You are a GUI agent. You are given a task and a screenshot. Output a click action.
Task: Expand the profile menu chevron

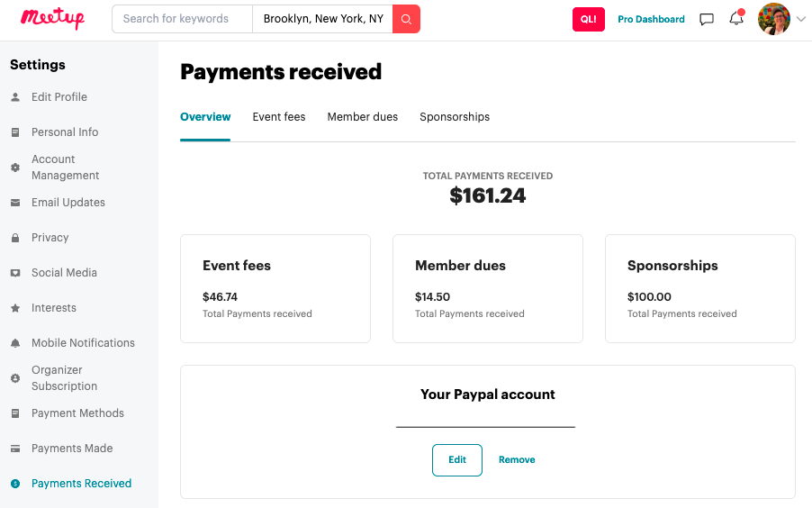click(x=800, y=19)
